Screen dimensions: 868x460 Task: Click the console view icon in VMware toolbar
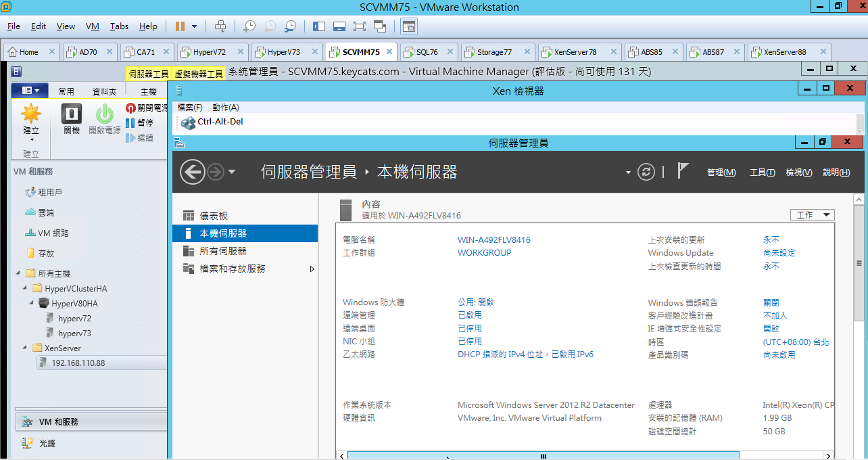pos(409,26)
